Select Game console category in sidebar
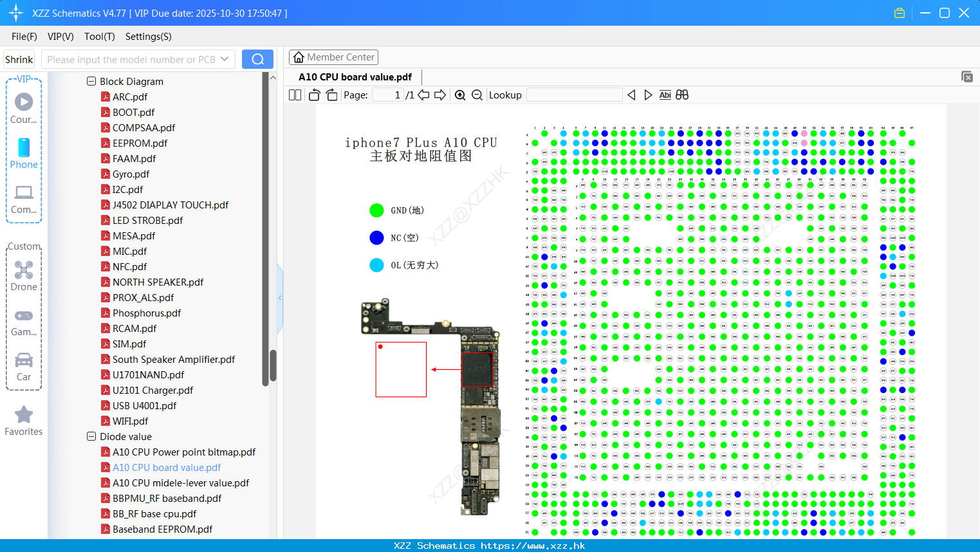This screenshot has height=552, width=980. click(24, 322)
